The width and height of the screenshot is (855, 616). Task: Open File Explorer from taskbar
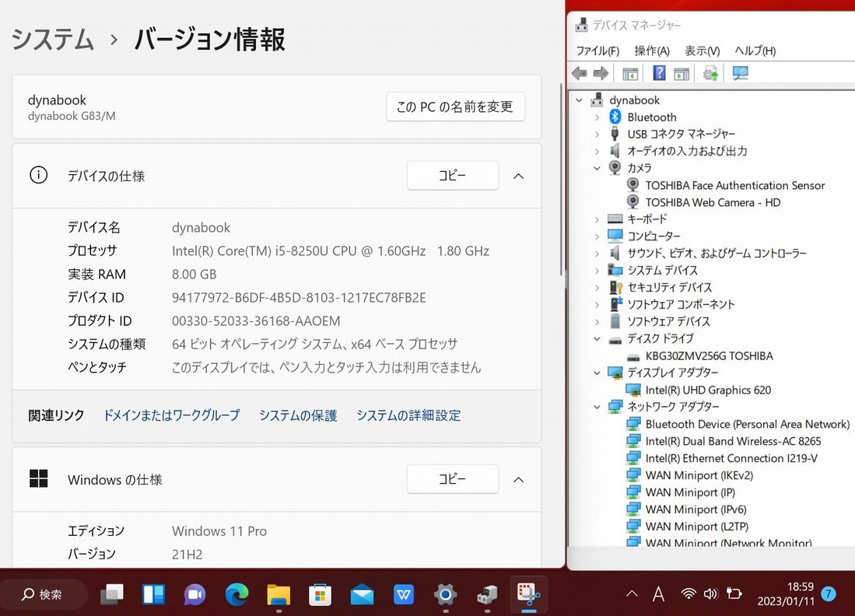click(x=279, y=594)
